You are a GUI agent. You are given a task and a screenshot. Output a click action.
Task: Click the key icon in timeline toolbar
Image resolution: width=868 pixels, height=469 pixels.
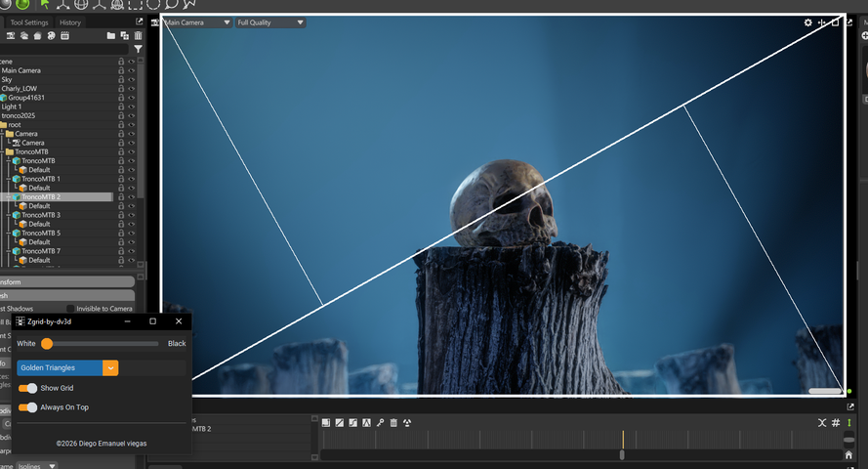[380, 423]
